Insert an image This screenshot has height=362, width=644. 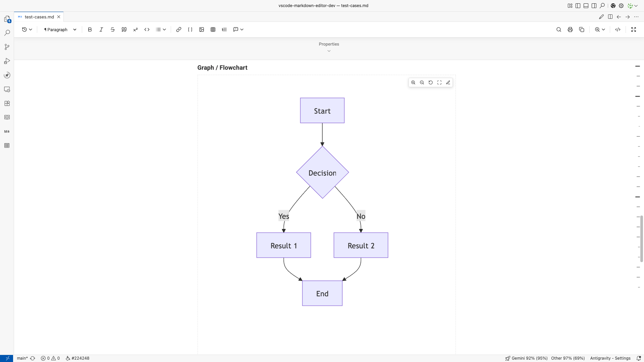coord(202,29)
